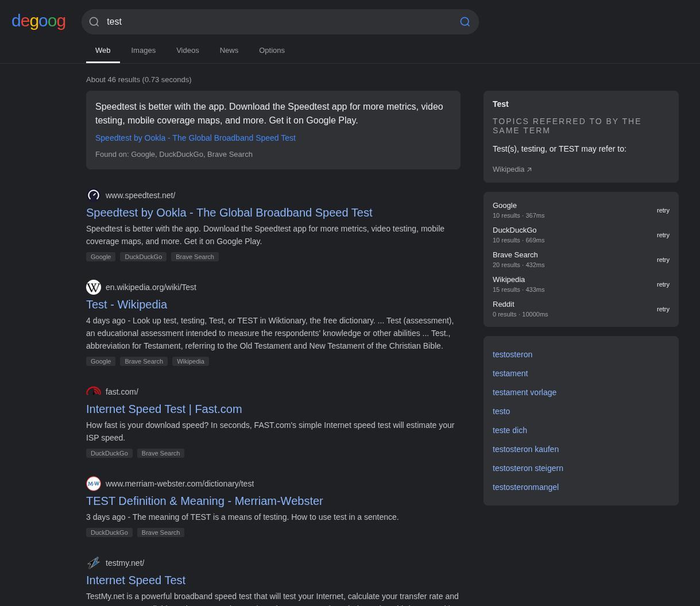Click www.merriam-webster.com/dictionary/test URL text
The image size is (700, 606).
180,484
